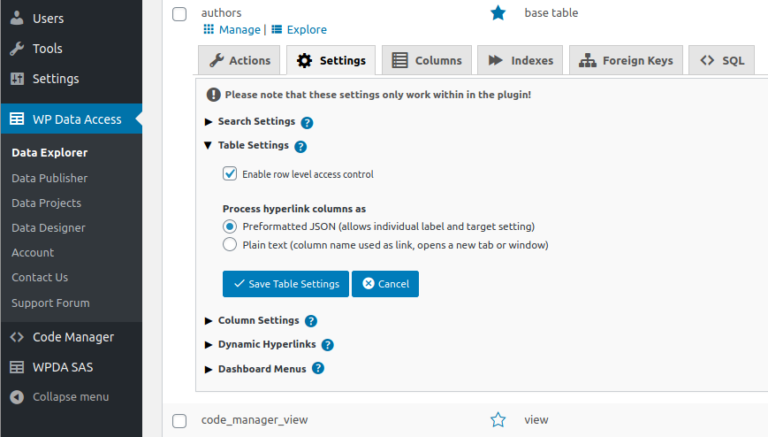Screen dimensions: 768x437
Task: Toggle Enable row level access control
Action: 230,174
